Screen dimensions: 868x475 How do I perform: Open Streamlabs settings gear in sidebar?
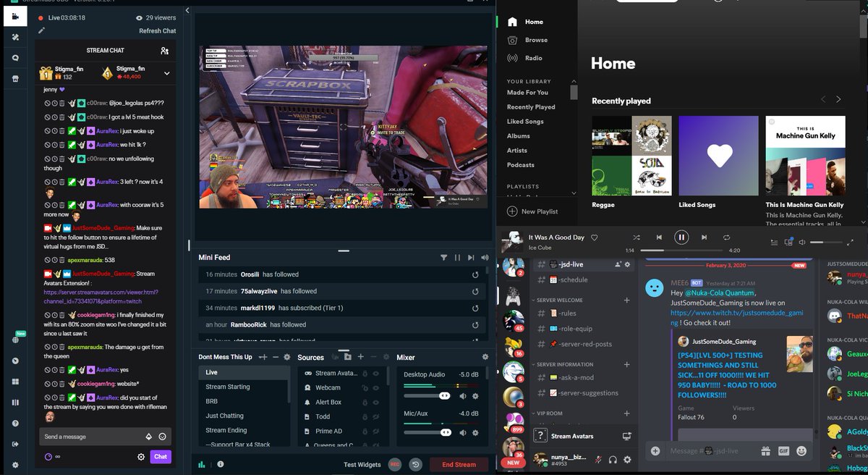click(15, 464)
